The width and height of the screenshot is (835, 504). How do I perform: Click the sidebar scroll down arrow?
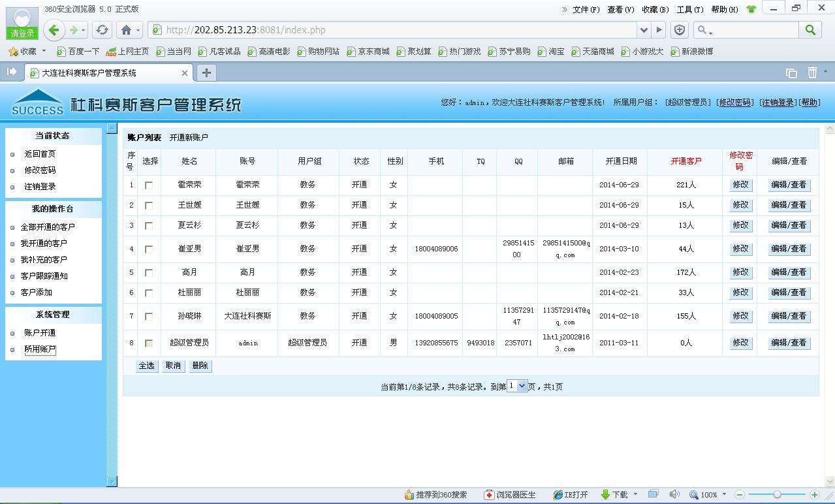point(112,482)
